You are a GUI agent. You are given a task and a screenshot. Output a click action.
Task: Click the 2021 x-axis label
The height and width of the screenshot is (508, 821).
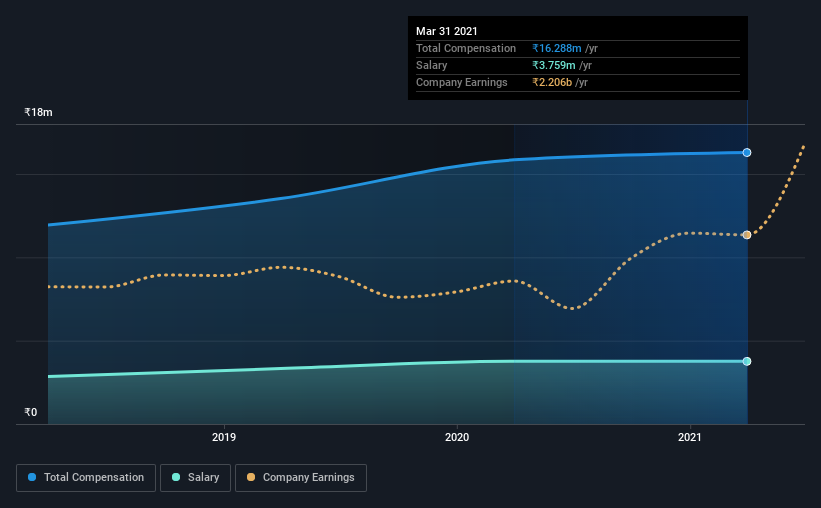point(690,437)
